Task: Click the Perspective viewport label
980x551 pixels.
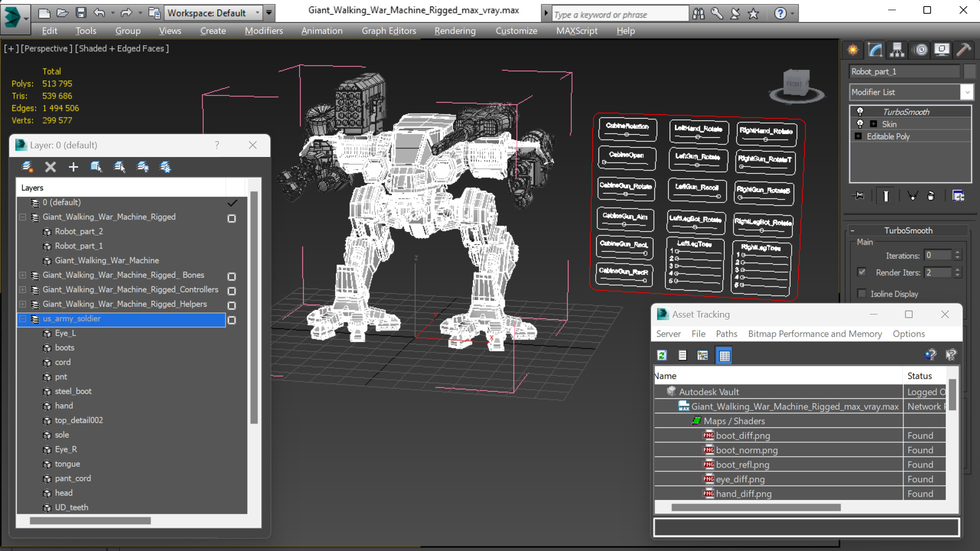Action: (46, 48)
